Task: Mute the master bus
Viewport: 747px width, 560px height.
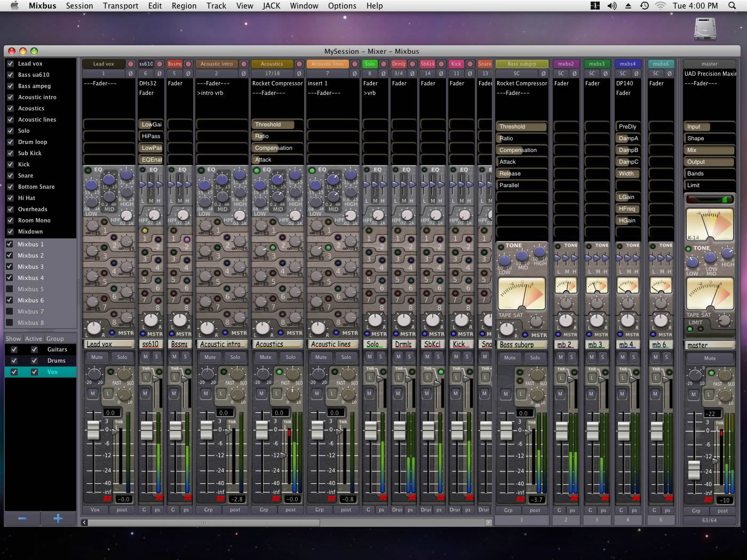Action: coord(710,358)
